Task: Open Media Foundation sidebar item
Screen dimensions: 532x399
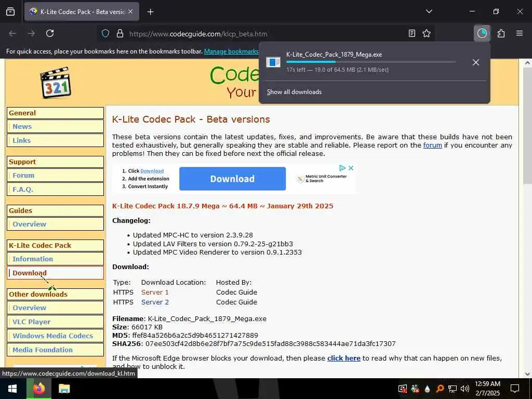Action: point(55,350)
